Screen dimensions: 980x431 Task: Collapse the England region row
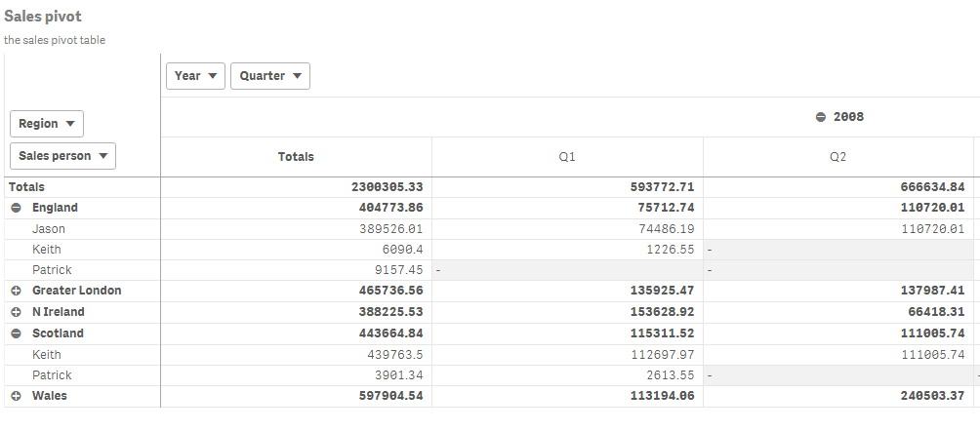pos(17,208)
